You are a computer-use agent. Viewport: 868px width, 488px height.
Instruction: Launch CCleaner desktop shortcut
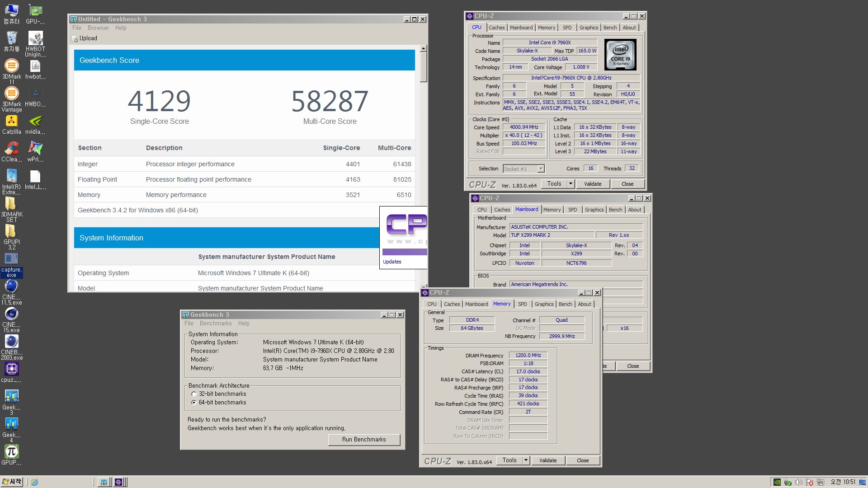(11, 152)
